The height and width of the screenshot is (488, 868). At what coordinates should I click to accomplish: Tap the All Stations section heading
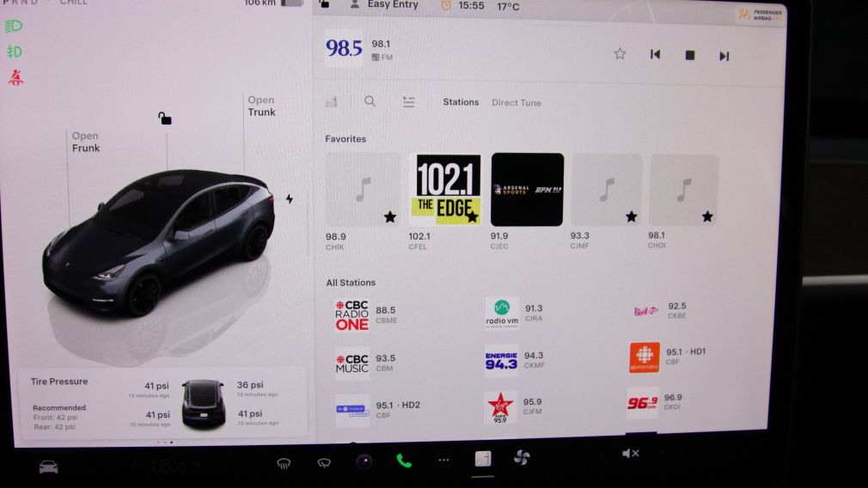click(351, 283)
